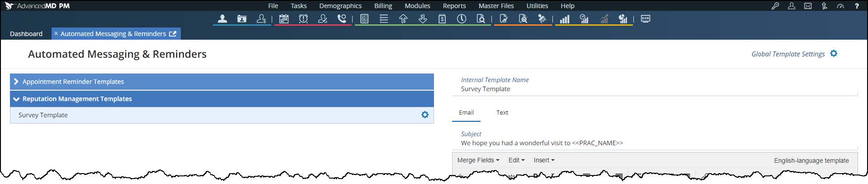The width and height of the screenshot is (868, 184).
Task: Open the Survey Template gear settings
Action: pyautogui.click(x=425, y=115)
